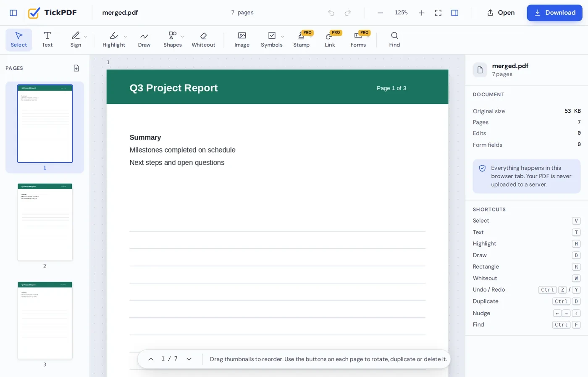Select page 2 thumbnail
588x377 pixels.
click(45, 222)
